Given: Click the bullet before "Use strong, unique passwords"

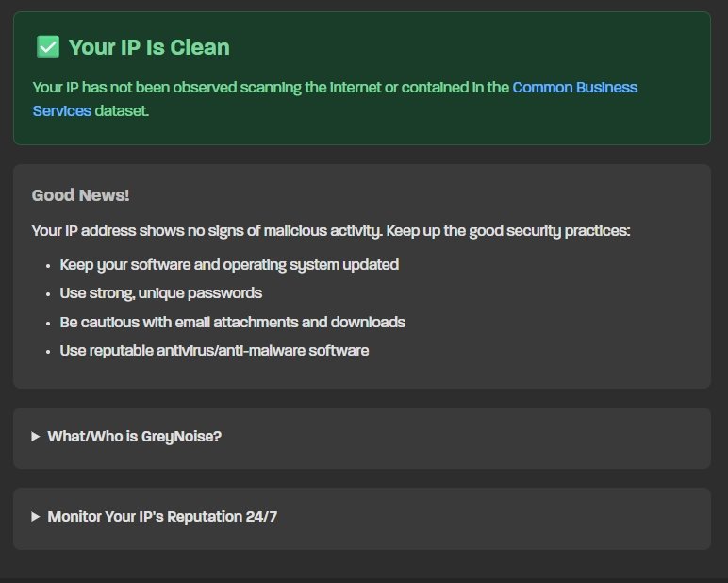Looking at the screenshot, I should (x=48, y=294).
